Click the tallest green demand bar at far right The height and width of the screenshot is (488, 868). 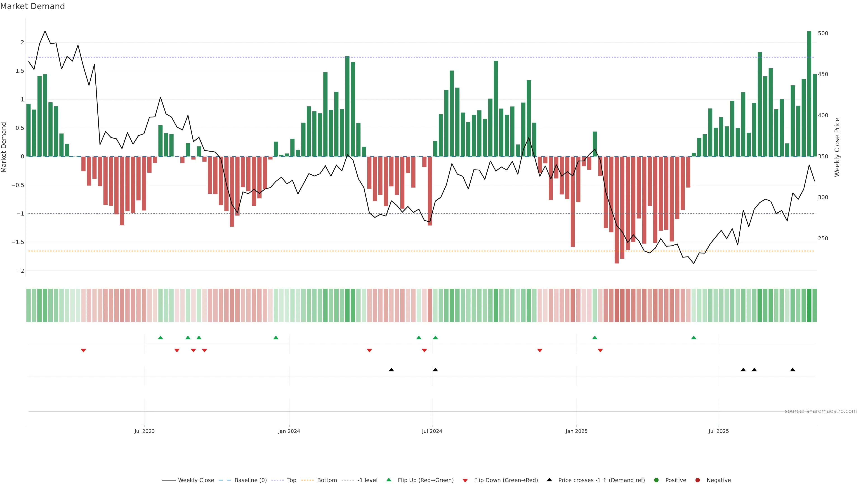click(809, 94)
